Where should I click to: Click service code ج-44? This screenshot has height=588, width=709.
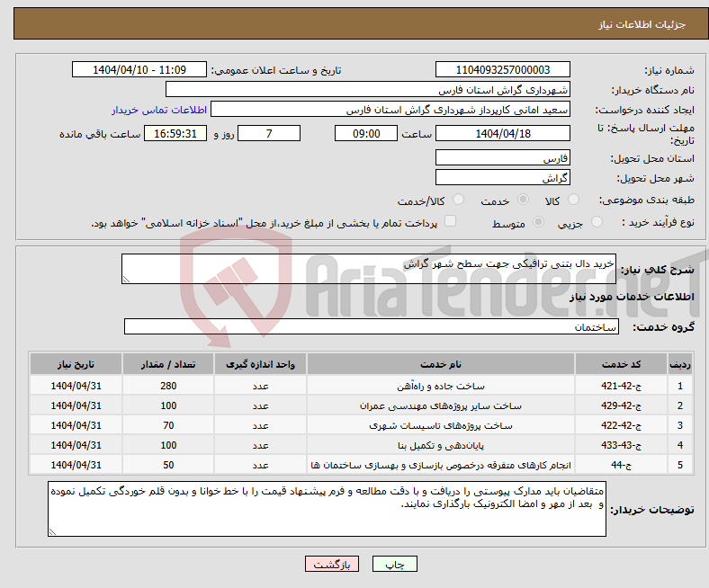tap(622, 465)
